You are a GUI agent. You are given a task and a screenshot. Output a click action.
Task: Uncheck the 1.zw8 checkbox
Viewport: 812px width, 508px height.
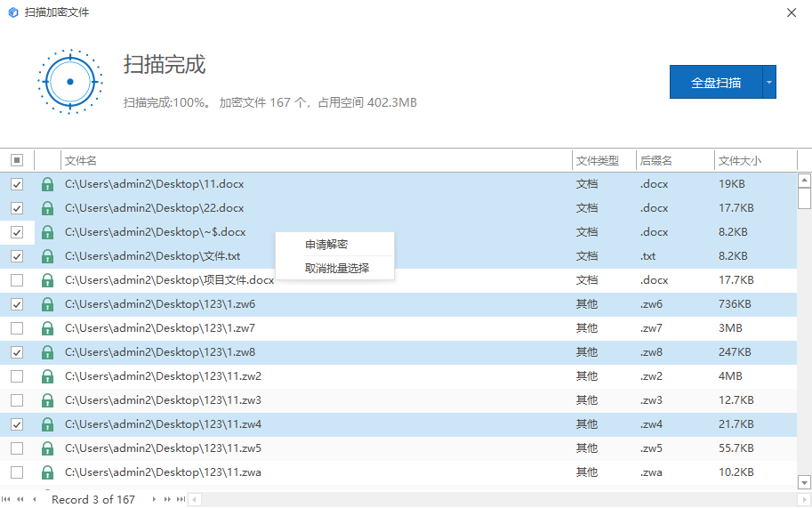[x=17, y=352]
